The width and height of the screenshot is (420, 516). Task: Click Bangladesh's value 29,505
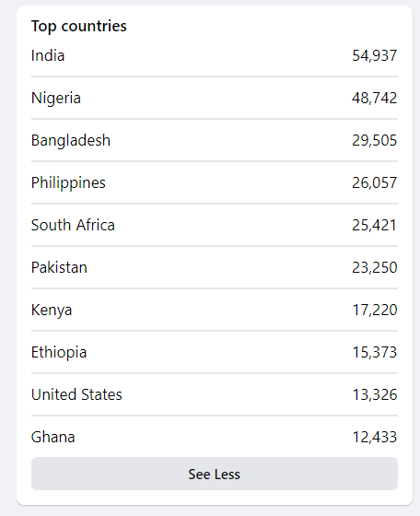[375, 140]
